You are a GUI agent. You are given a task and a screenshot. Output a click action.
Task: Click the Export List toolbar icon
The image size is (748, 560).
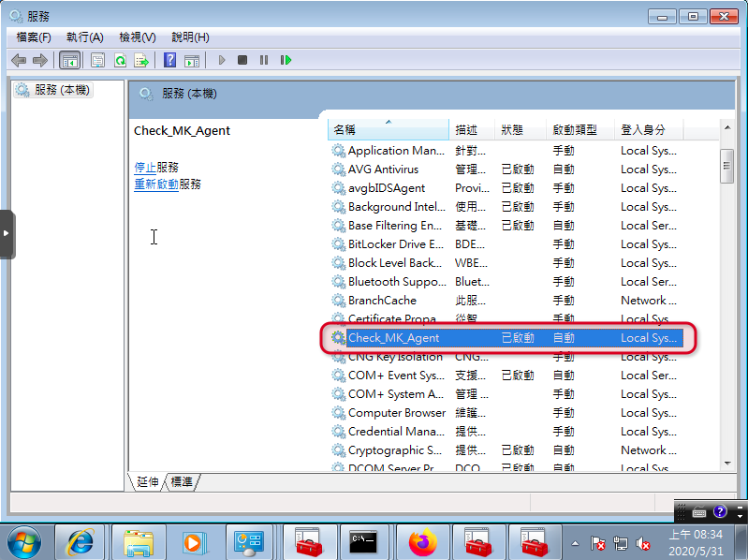pyautogui.click(x=141, y=60)
